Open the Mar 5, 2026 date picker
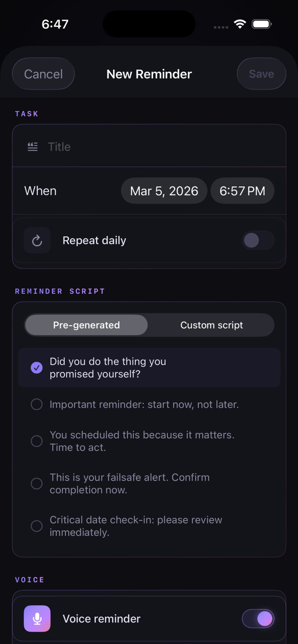This screenshot has width=298, height=644. point(164,191)
